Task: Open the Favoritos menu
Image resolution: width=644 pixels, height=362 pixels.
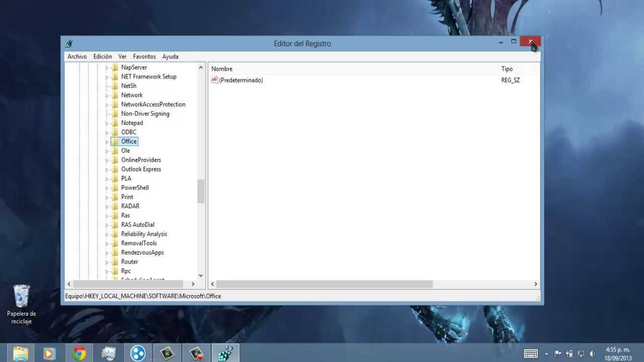Action: [144, 57]
